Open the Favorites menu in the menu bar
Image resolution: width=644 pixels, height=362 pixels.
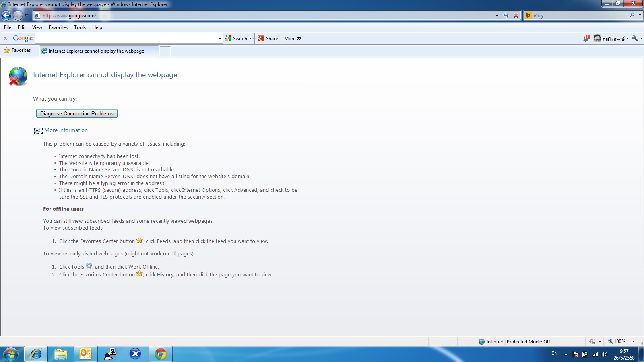click(x=58, y=27)
